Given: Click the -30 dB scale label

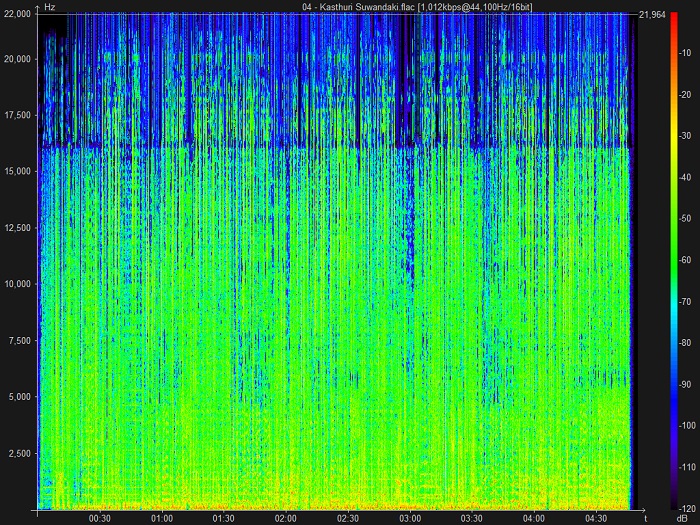Looking at the screenshot, I should [x=685, y=136].
